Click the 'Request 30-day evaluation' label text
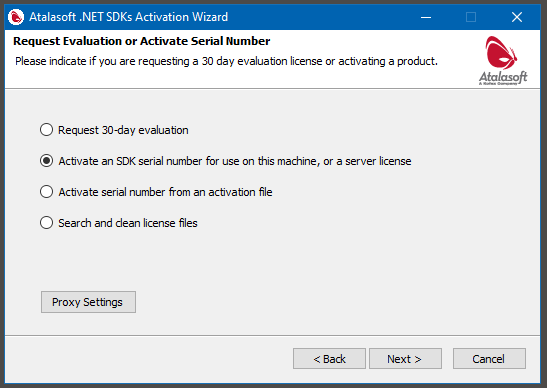This screenshot has height=388, width=547. pos(123,130)
